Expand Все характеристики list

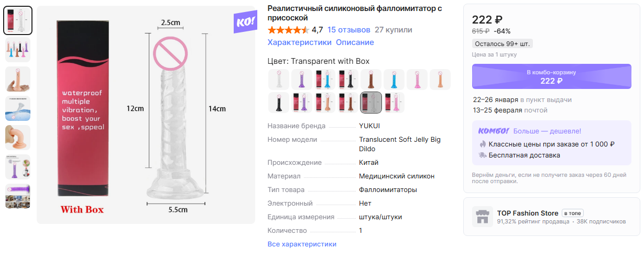point(302,244)
